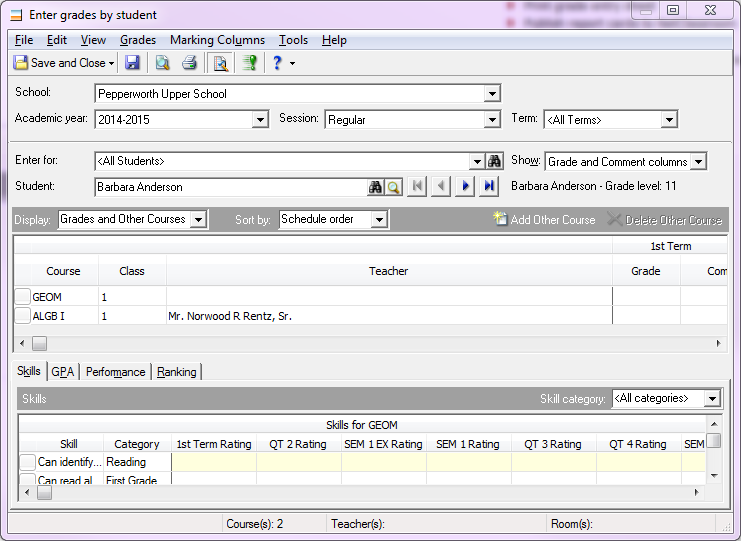Click courses grid horizontal scrollbar thumb
This screenshot has height=541, width=741.
pos(39,343)
